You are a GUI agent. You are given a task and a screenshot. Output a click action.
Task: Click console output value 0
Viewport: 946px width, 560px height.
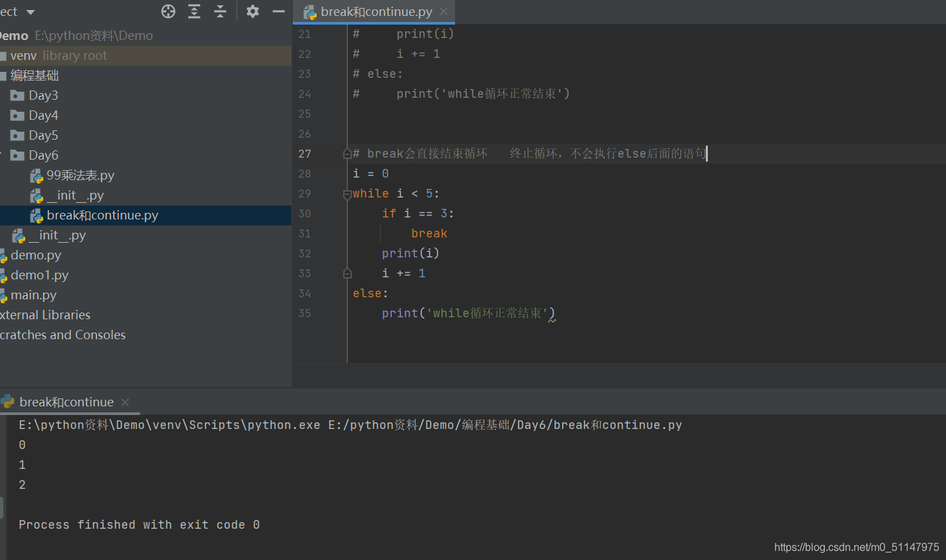[x=22, y=445]
